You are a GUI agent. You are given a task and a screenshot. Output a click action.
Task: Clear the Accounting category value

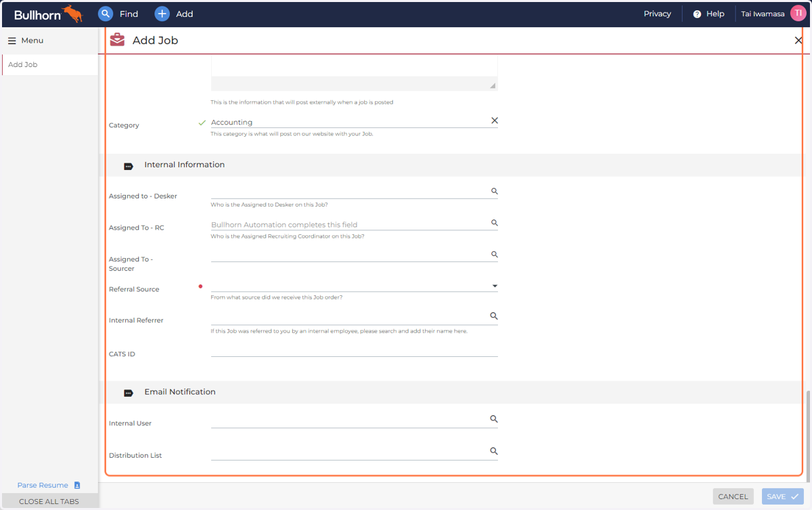[x=494, y=121]
